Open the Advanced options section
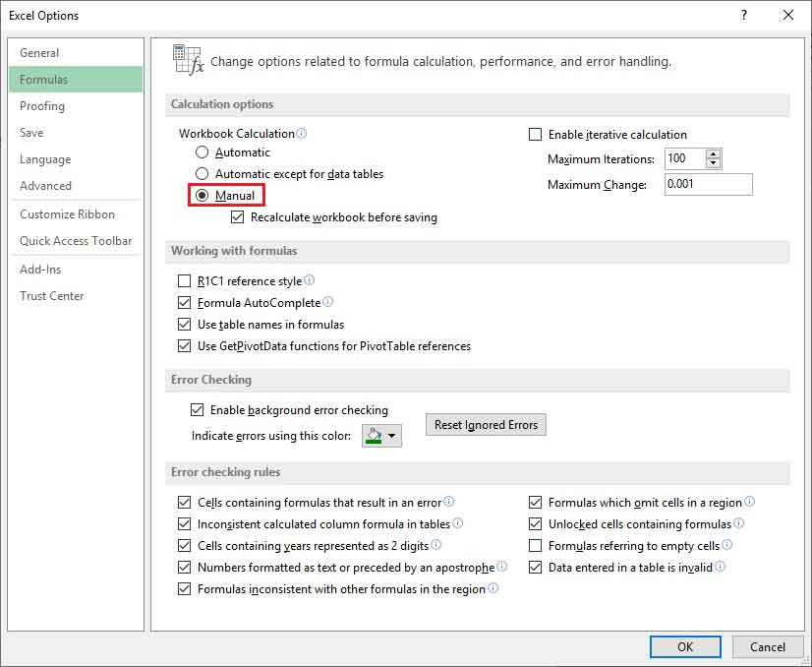Viewport: 812px width, 667px height. pyautogui.click(x=45, y=186)
